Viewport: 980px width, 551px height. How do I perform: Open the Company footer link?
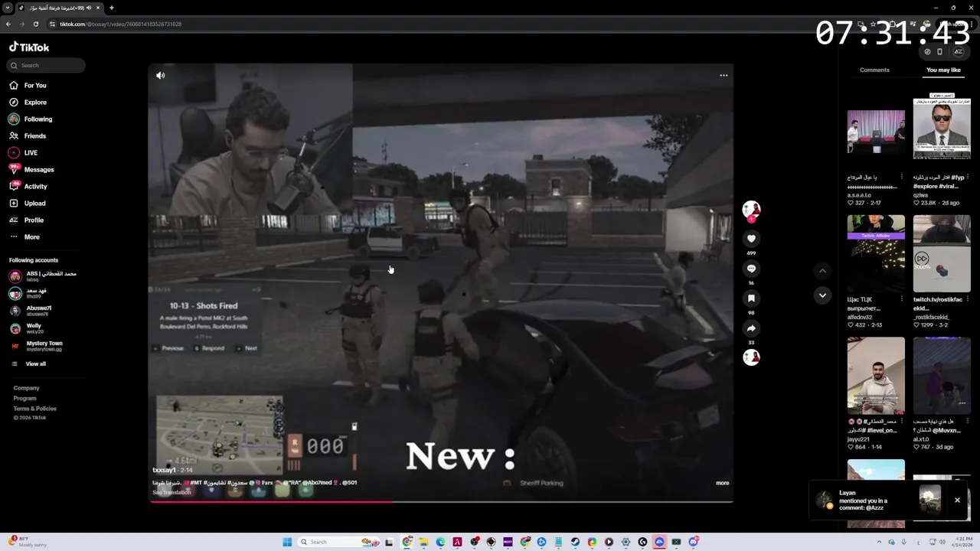[26, 388]
